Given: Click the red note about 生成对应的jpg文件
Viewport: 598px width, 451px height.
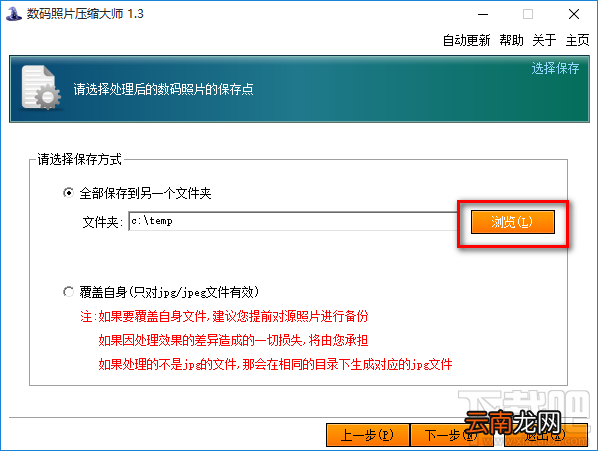Looking at the screenshot, I should (275, 364).
